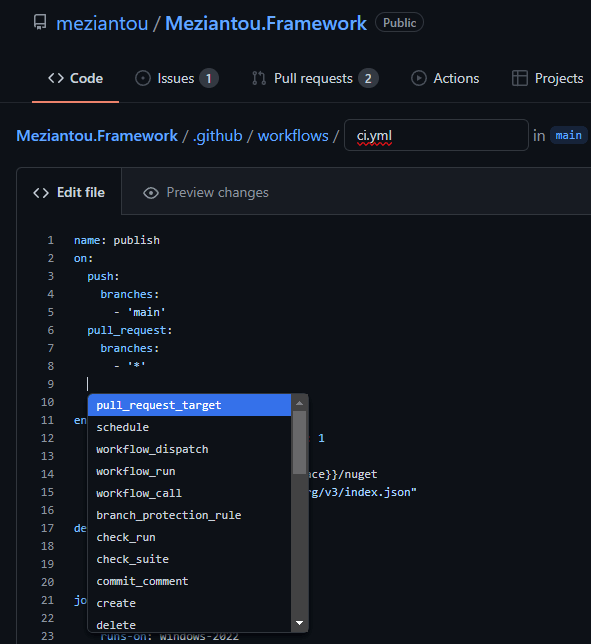Viewport: 591px width, 644px height.
Task: Click line number 16 in gutter
Action: (x=48, y=510)
